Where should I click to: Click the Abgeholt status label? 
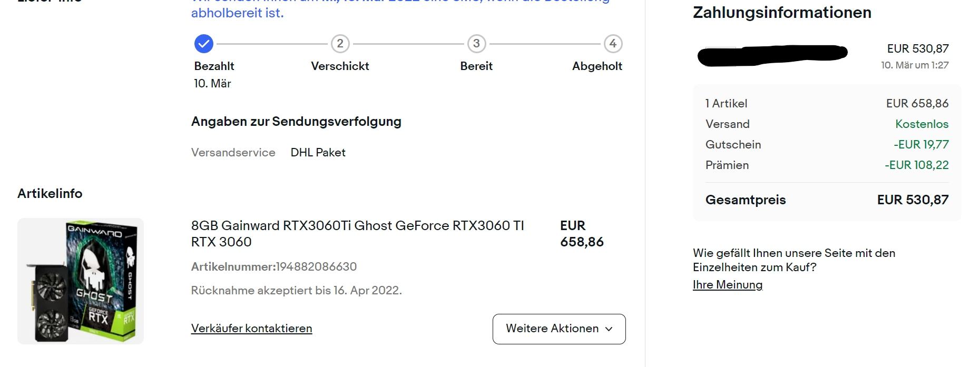[597, 66]
